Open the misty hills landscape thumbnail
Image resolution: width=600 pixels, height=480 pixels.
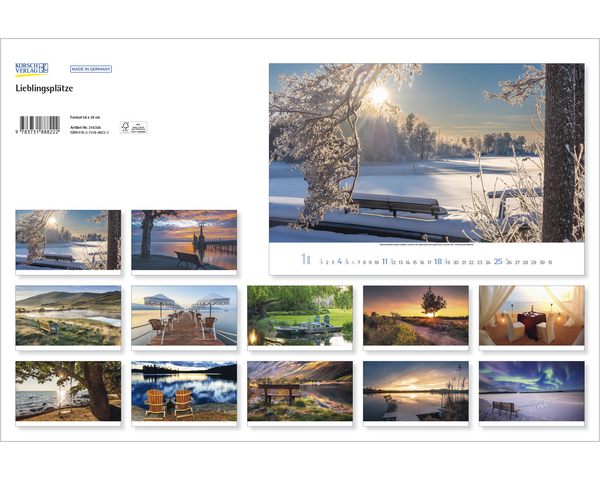pos(68,316)
